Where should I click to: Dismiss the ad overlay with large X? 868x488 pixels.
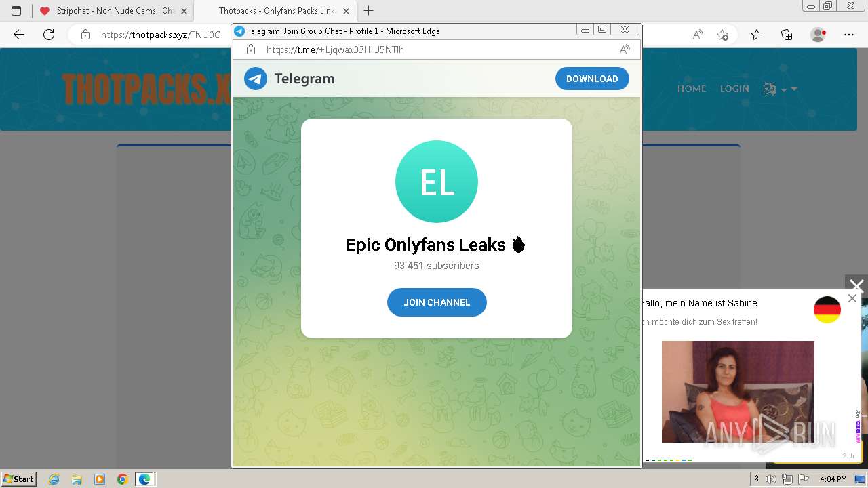[x=856, y=286]
